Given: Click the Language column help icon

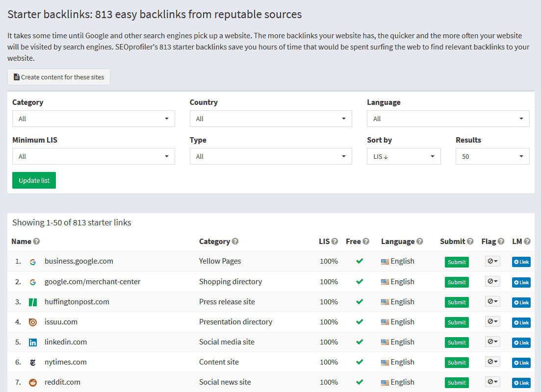Looking at the screenshot, I should click(x=420, y=241).
